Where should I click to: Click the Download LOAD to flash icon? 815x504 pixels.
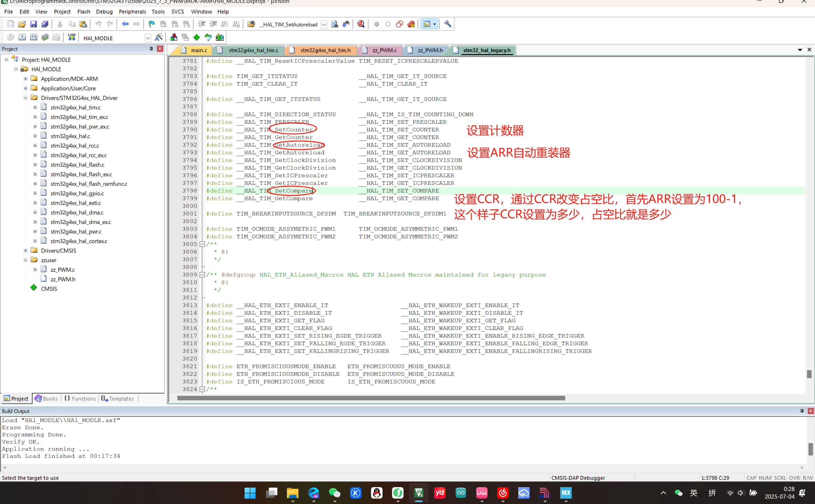[71, 37]
